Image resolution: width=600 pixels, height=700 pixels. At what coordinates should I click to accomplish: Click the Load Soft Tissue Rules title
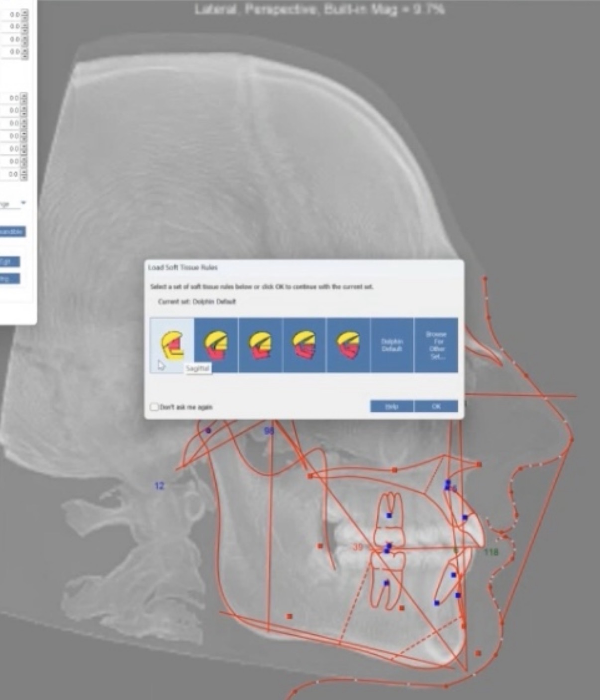(x=183, y=267)
